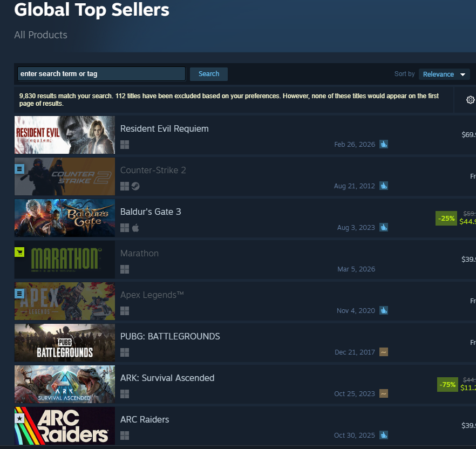Viewport: 476px width, 449px height.
Task: Open the Baldur's Gate 3 title link
Action: click(151, 212)
